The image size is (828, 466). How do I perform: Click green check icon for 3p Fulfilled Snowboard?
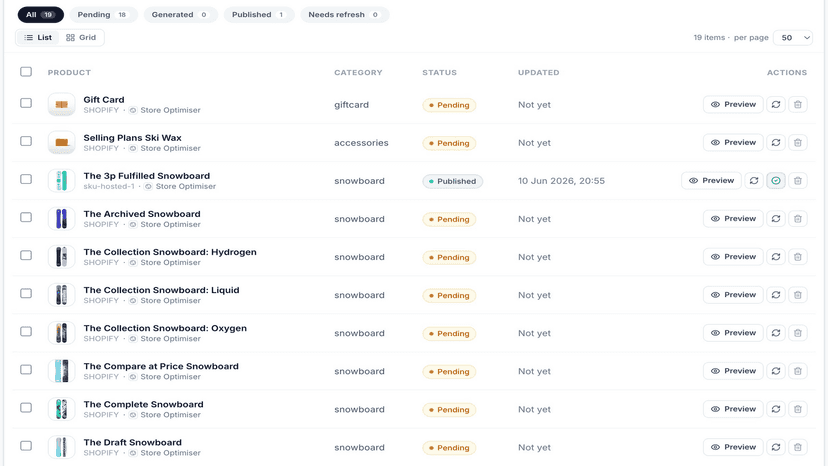776,181
